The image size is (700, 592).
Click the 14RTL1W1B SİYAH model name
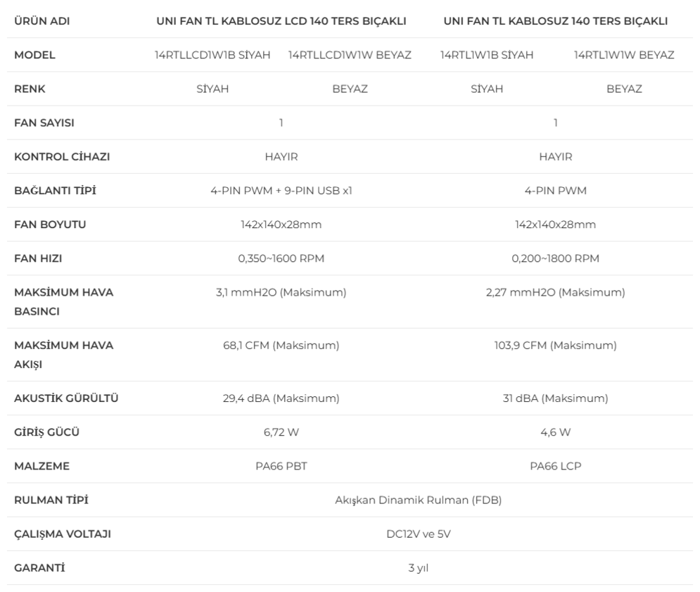coord(487,55)
